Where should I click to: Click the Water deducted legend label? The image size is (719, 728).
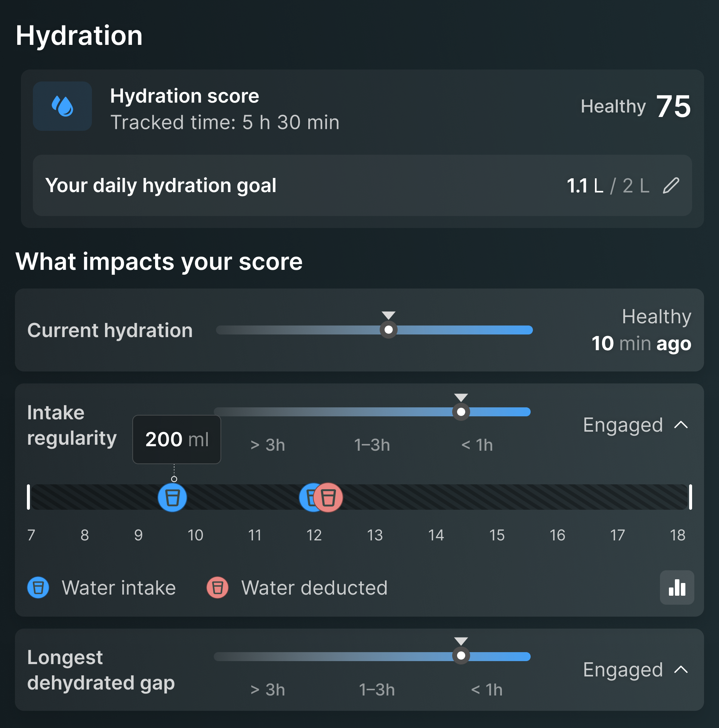314,587
